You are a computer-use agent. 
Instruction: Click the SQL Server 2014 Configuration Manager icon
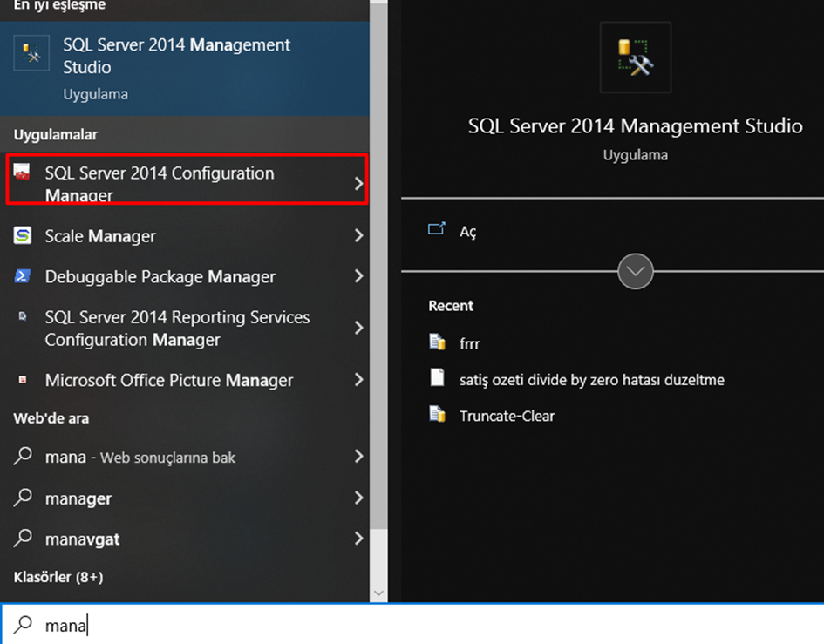click(x=22, y=173)
